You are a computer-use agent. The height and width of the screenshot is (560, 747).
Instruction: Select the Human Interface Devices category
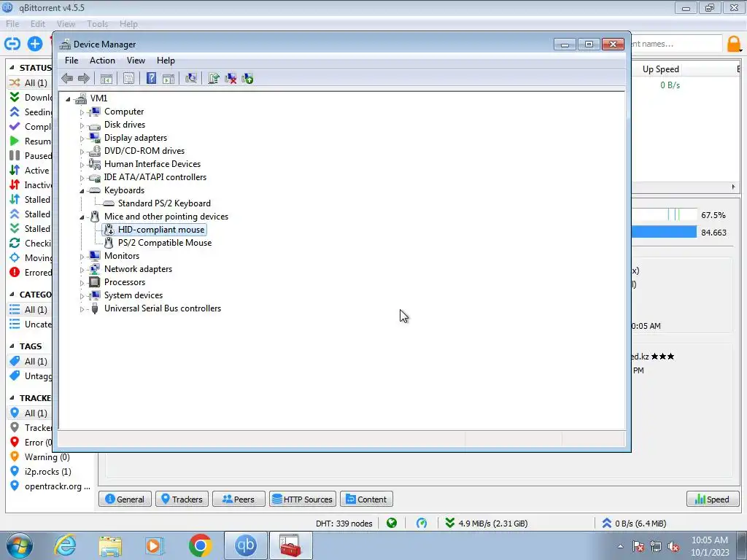click(152, 164)
